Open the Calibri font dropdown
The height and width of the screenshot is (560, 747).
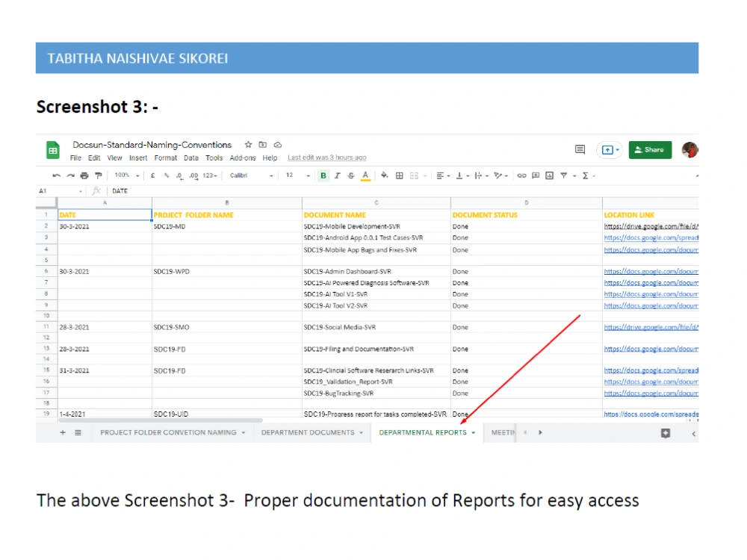(x=252, y=175)
